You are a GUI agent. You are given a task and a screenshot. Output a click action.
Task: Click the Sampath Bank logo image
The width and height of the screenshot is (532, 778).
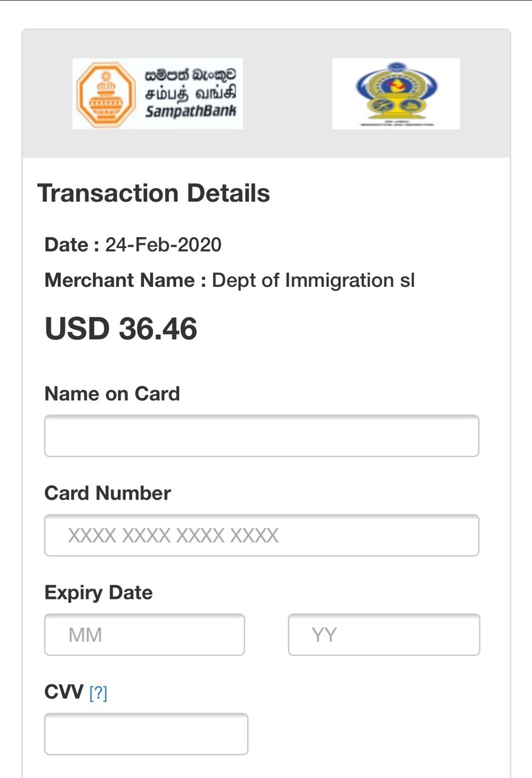tap(157, 94)
